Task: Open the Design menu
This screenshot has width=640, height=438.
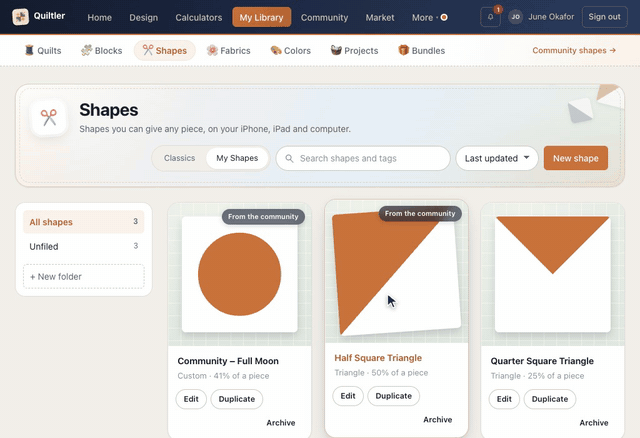Action: 144,18
